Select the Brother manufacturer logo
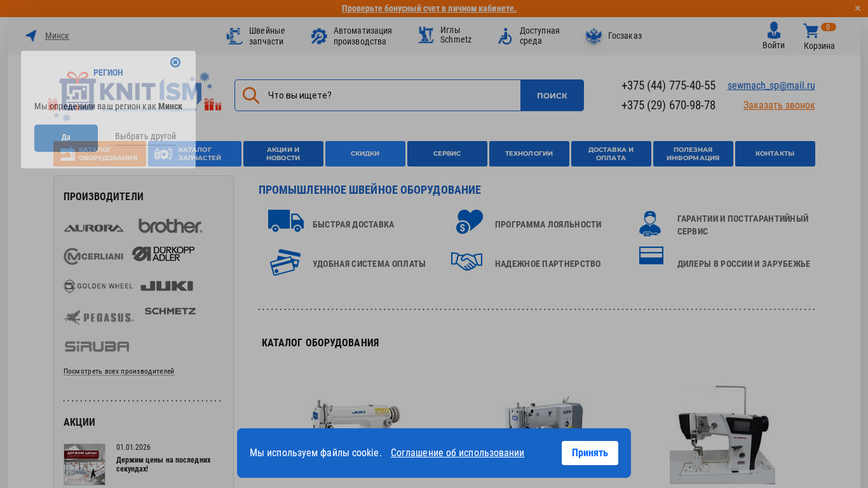Image resolution: width=868 pixels, height=488 pixels. (170, 226)
